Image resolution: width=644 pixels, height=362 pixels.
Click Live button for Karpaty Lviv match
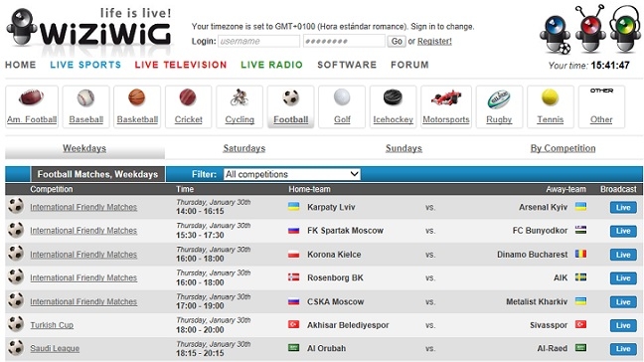click(x=623, y=208)
